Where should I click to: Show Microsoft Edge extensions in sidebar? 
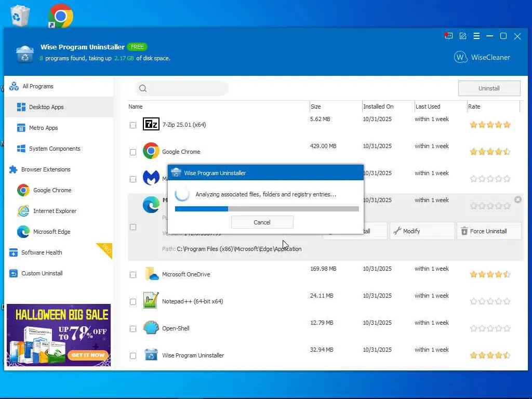tap(59, 232)
